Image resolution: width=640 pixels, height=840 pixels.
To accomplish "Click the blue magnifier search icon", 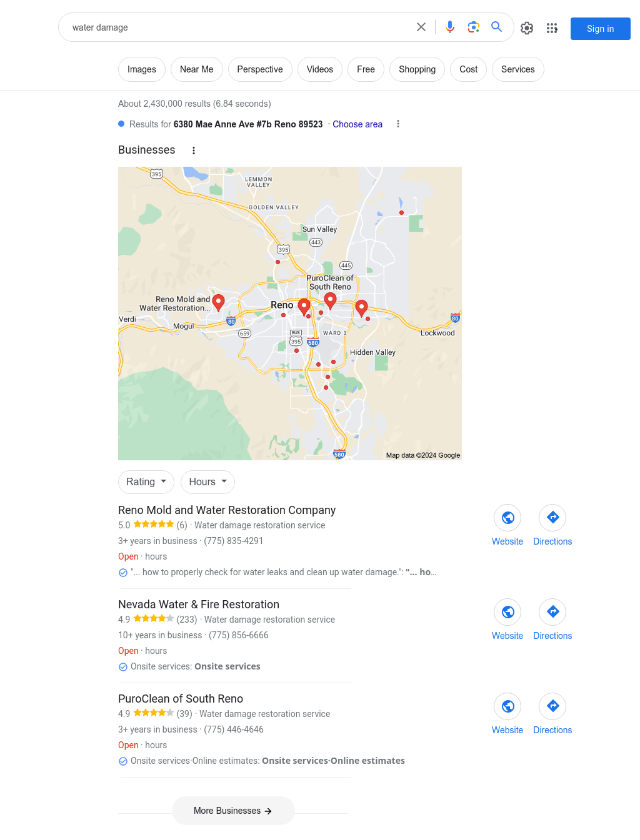I will pos(497,27).
